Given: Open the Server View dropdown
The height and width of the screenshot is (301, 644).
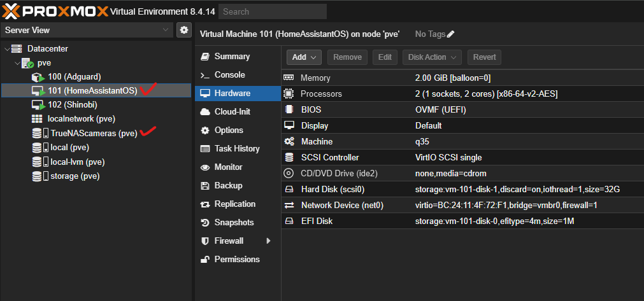Looking at the screenshot, I should pyautogui.click(x=165, y=30).
